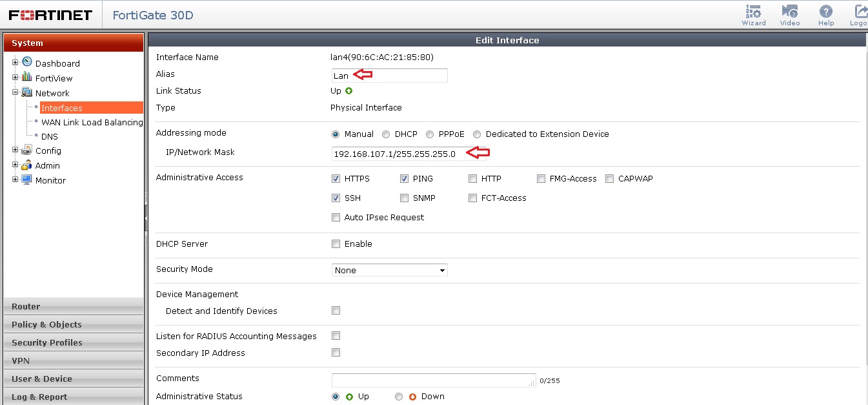This screenshot has width=868, height=405.
Task: Select WAN Link Load Balancing
Action: [x=90, y=122]
